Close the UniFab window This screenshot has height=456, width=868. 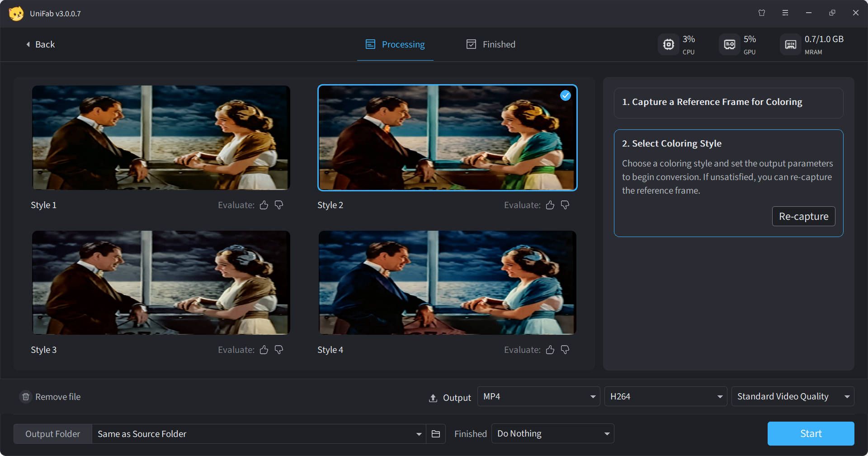point(856,13)
